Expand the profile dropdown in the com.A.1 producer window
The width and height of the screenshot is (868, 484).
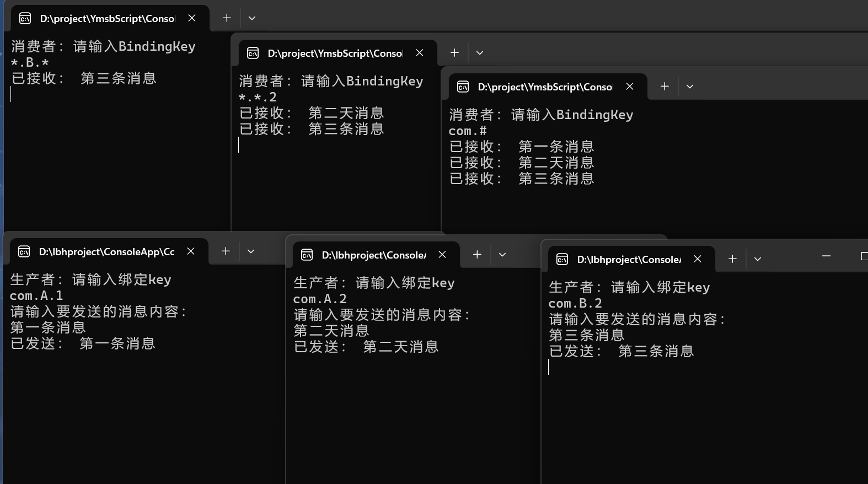tap(251, 251)
